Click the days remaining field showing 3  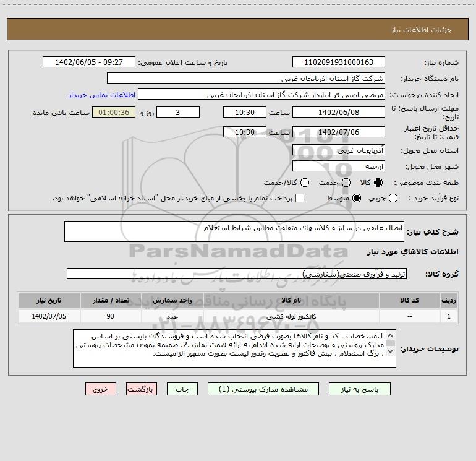(178, 112)
